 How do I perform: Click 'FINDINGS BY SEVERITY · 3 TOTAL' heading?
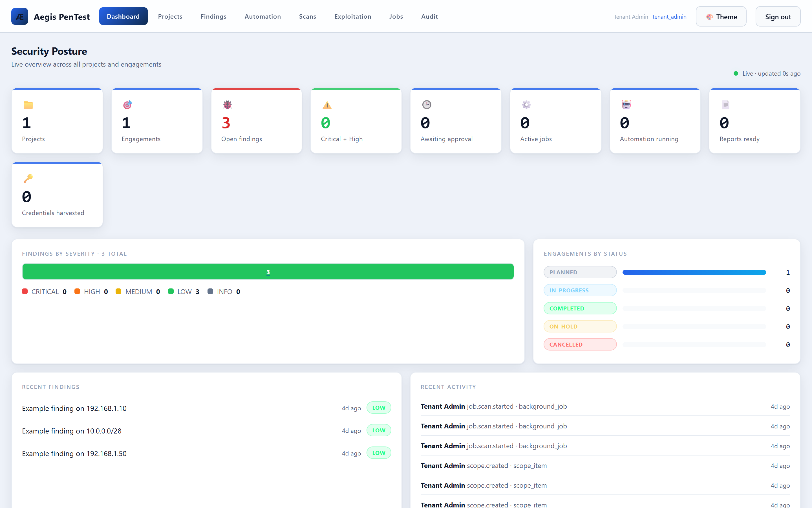point(74,254)
